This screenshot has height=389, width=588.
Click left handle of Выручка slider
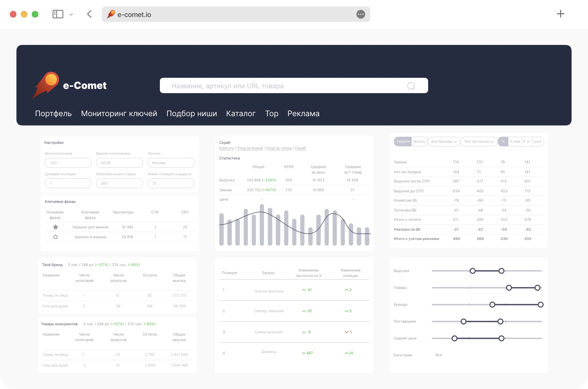[472, 271]
